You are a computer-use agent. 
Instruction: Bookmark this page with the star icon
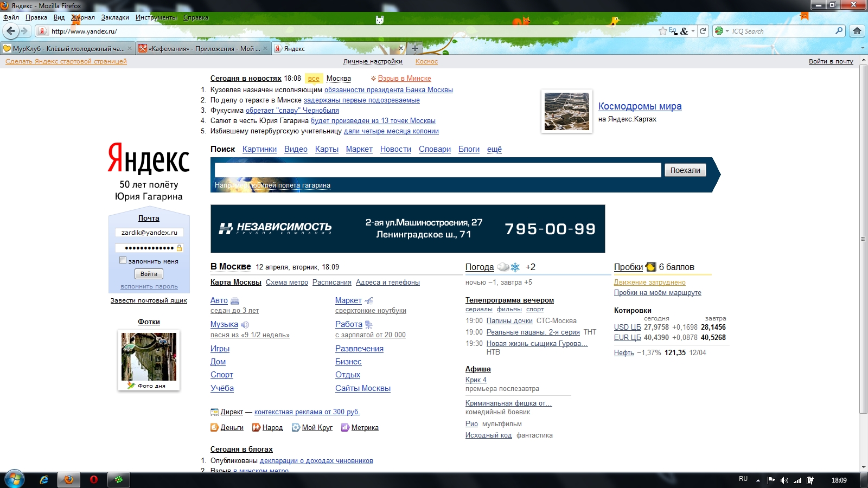tap(662, 31)
